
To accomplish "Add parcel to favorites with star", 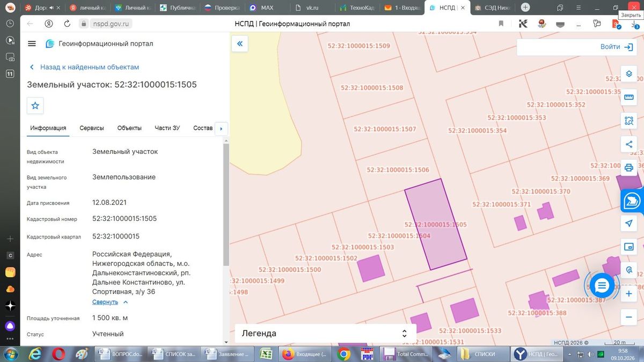I will tap(35, 106).
